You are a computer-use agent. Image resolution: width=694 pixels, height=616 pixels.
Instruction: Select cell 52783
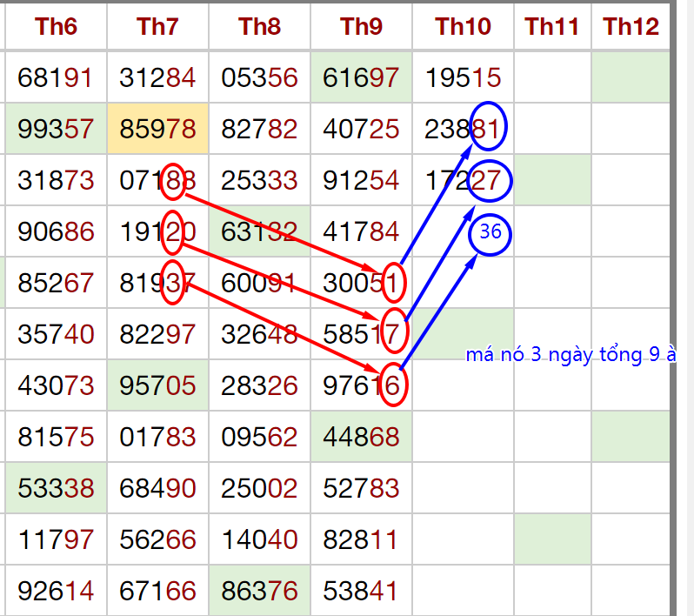[361, 488]
